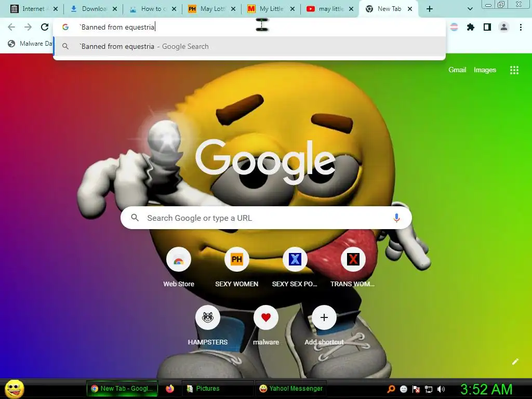Expand the tab search chevron
This screenshot has height=399, width=532.
click(x=470, y=9)
